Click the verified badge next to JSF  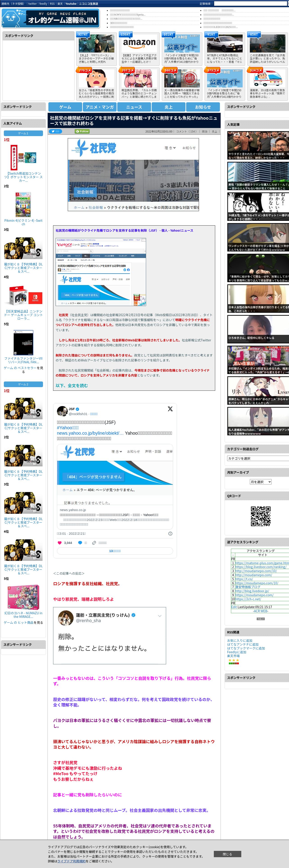(x=77, y=409)
